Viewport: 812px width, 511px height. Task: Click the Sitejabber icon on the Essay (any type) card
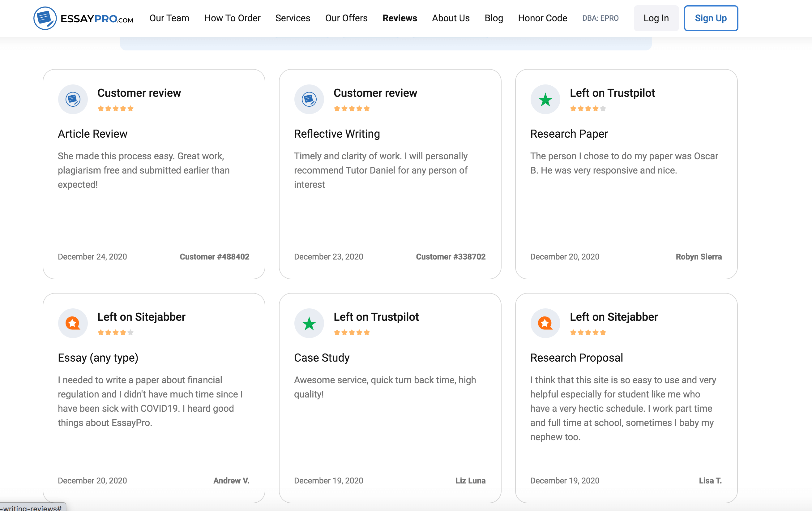(x=73, y=323)
